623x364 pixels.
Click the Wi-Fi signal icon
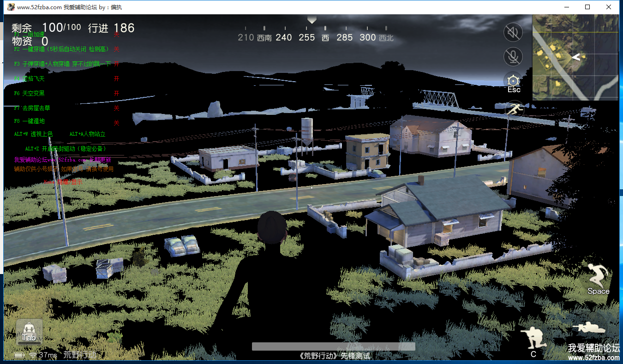(x=33, y=355)
